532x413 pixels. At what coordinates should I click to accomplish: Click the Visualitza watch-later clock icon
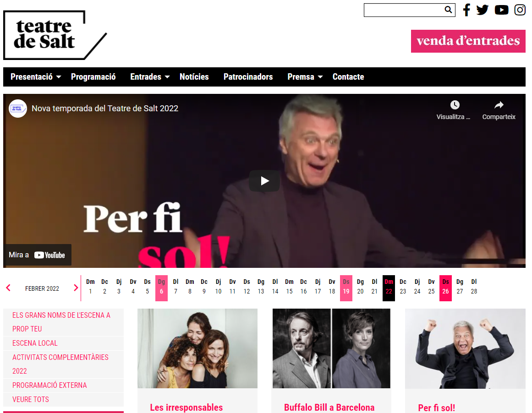pos(455,105)
